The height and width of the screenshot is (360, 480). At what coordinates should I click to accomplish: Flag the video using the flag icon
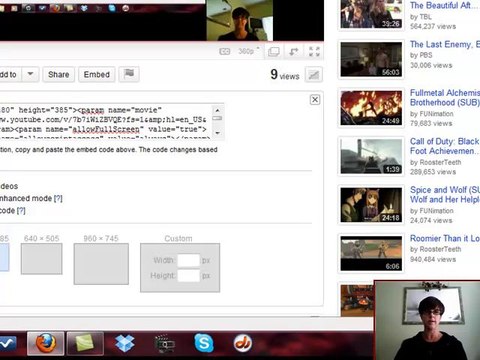129,74
